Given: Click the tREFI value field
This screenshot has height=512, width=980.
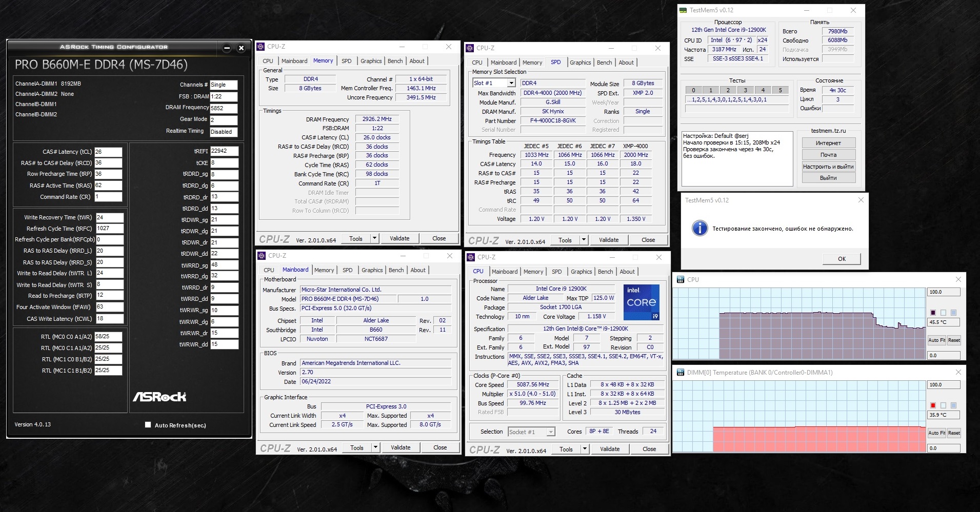Looking at the screenshot, I should click(224, 151).
